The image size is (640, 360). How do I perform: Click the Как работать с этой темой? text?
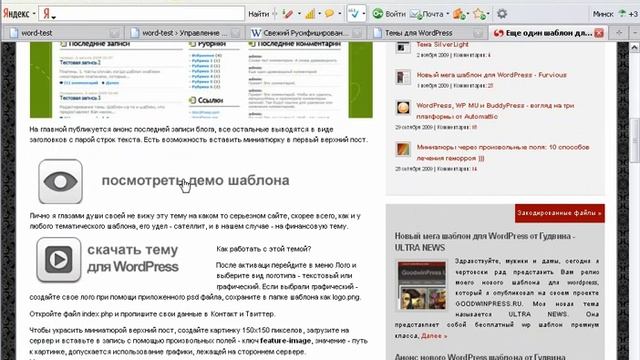point(263,249)
